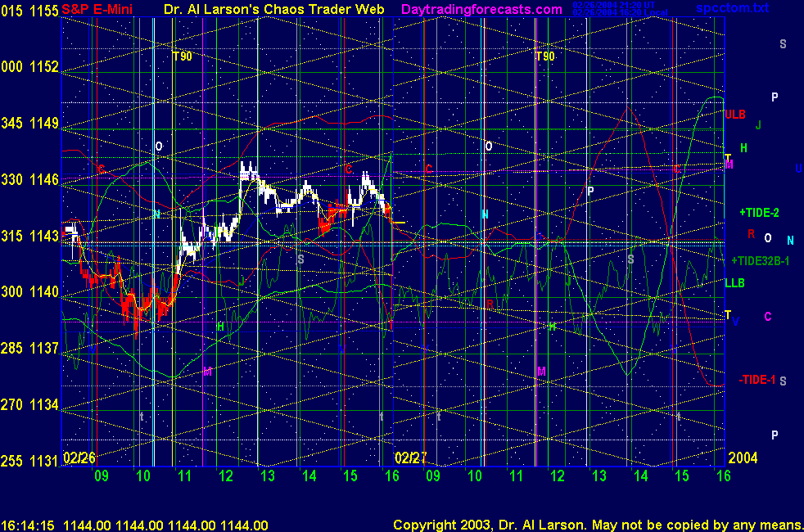Select the +TIDE32B-1 legend label
Screen dimensions: 804x532
pos(760,261)
